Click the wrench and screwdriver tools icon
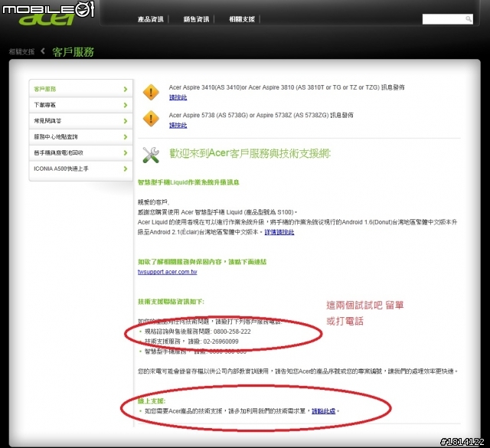The width and height of the screenshot is (490, 448). pyautogui.click(x=151, y=155)
